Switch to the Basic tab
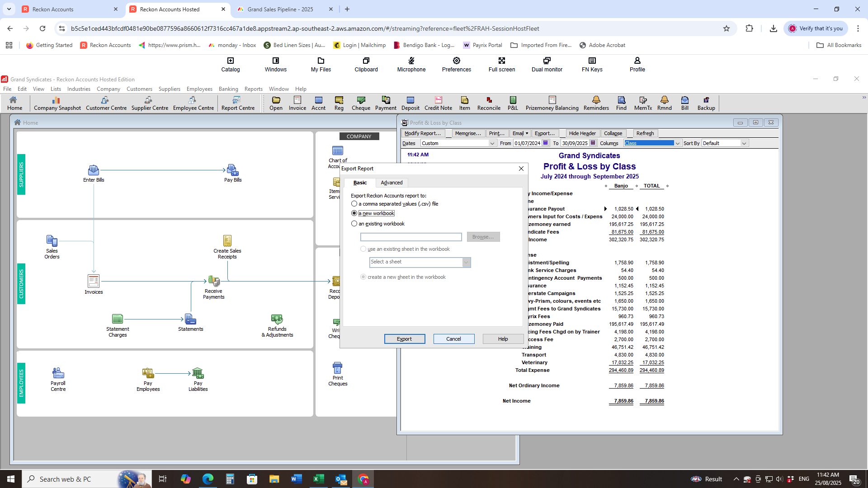This screenshot has width=868, height=488. point(360,183)
